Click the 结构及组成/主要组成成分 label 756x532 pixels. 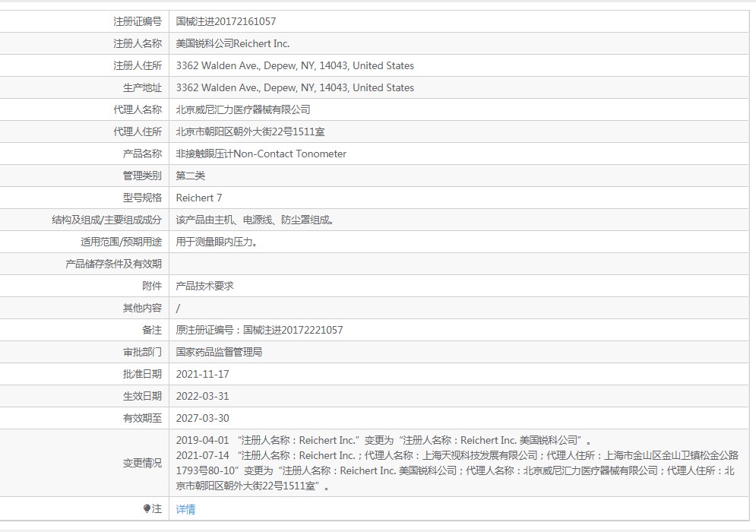[106, 220]
